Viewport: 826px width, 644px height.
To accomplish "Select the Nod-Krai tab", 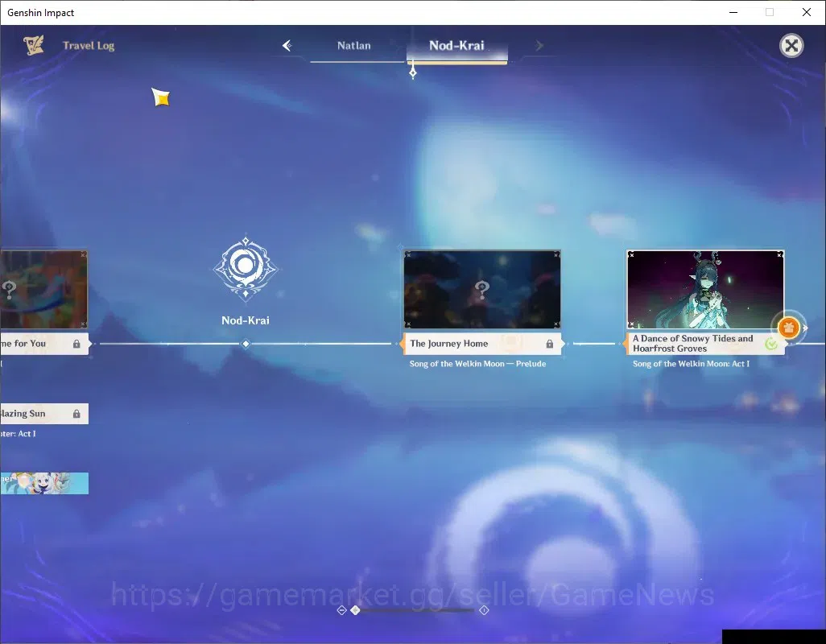I will click(456, 46).
